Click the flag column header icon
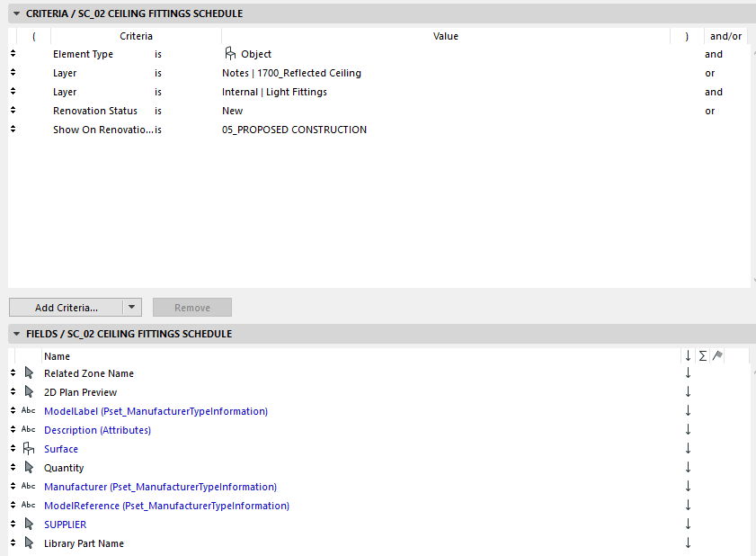The width and height of the screenshot is (756, 556). (x=717, y=355)
